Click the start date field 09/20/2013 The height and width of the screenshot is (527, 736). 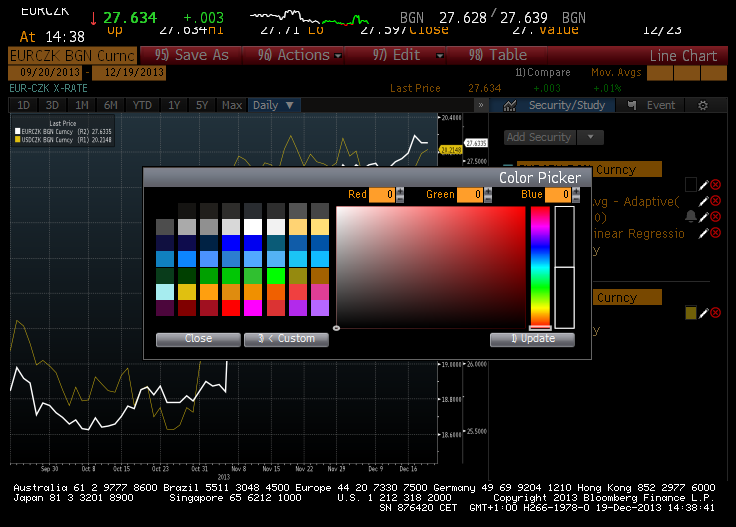(45, 73)
